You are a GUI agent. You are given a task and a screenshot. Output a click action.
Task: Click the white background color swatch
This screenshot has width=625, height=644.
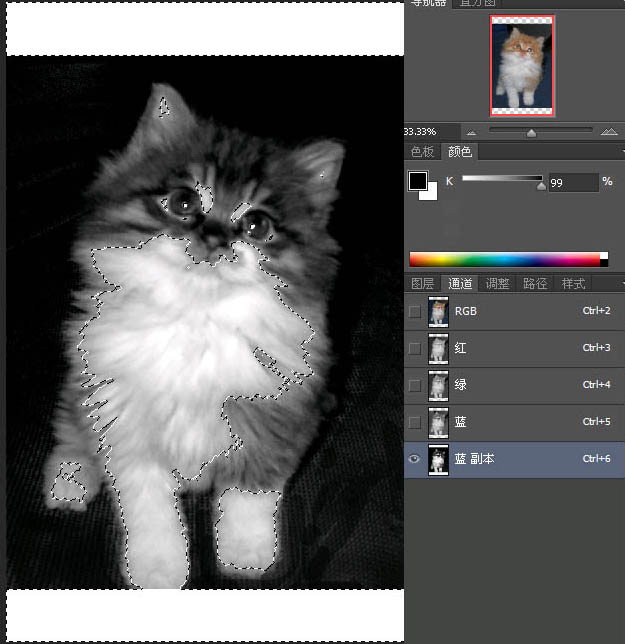click(x=429, y=193)
